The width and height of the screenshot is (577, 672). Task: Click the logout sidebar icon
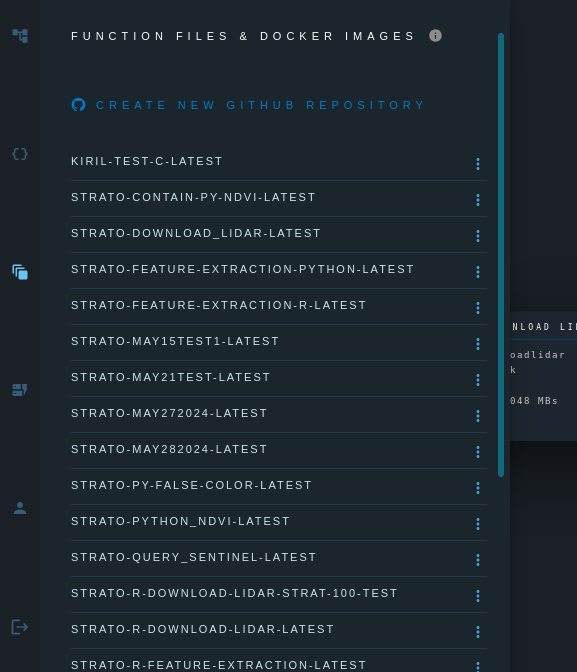[20, 627]
